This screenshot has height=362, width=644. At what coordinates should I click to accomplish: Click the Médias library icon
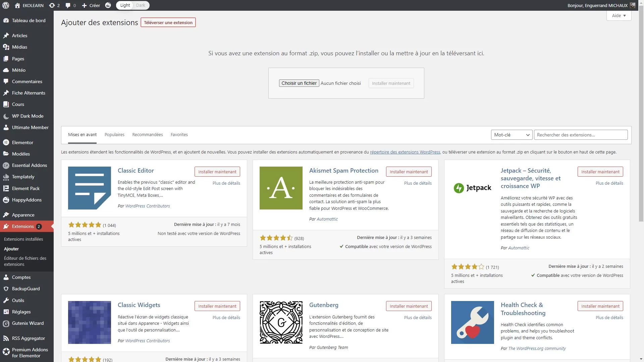click(x=6, y=47)
